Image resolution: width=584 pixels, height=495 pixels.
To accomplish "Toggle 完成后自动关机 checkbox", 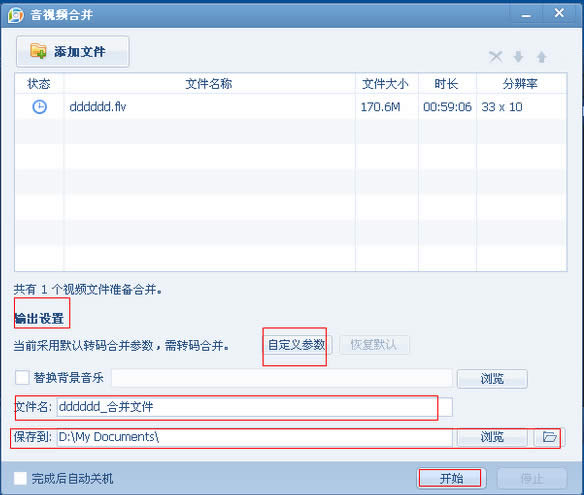I will tap(20, 478).
